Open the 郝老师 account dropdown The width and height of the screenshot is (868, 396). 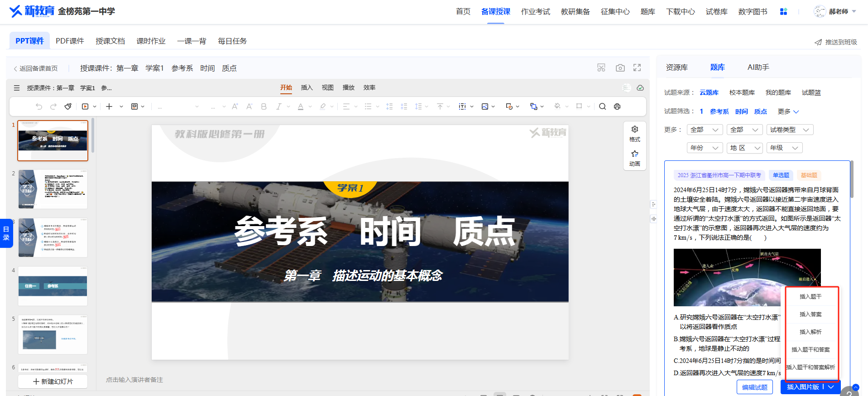coord(835,11)
